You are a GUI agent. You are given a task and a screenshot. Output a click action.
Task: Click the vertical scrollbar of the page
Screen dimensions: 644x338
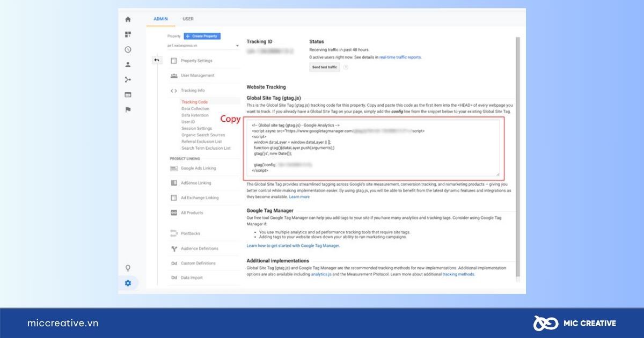(518, 158)
